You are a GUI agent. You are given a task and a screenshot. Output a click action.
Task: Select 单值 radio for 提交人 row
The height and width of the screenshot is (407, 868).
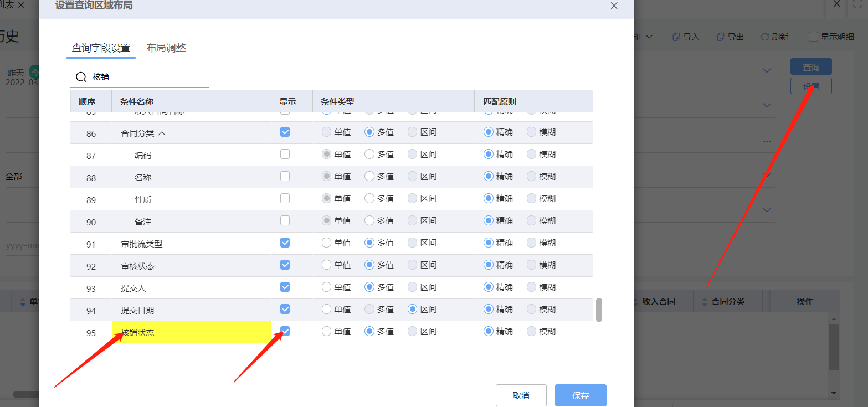[x=326, y=287]
